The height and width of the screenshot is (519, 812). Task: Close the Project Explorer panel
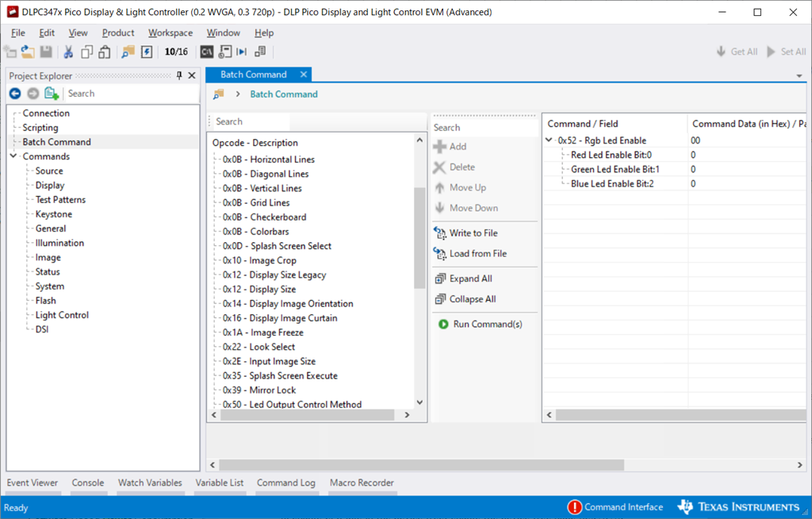[x=192, y=75]
